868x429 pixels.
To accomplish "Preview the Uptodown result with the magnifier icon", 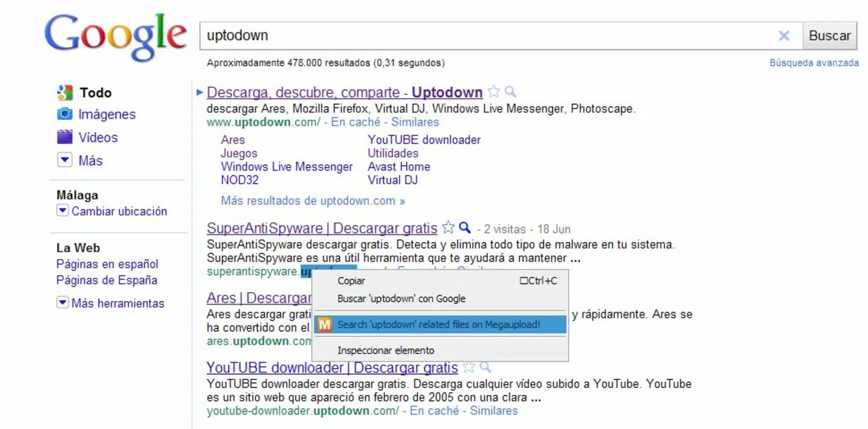I will coord(510,92).
